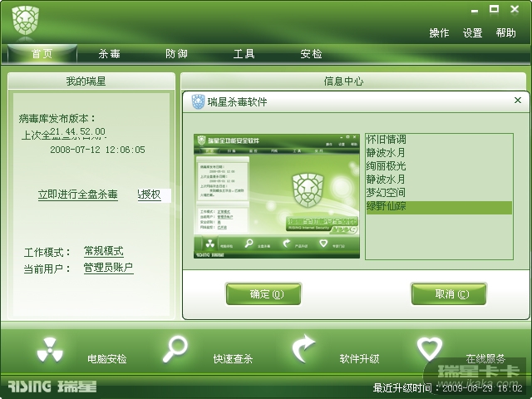Click the 快速查杀 label
The image size is (532, 399).
(233, 358)
